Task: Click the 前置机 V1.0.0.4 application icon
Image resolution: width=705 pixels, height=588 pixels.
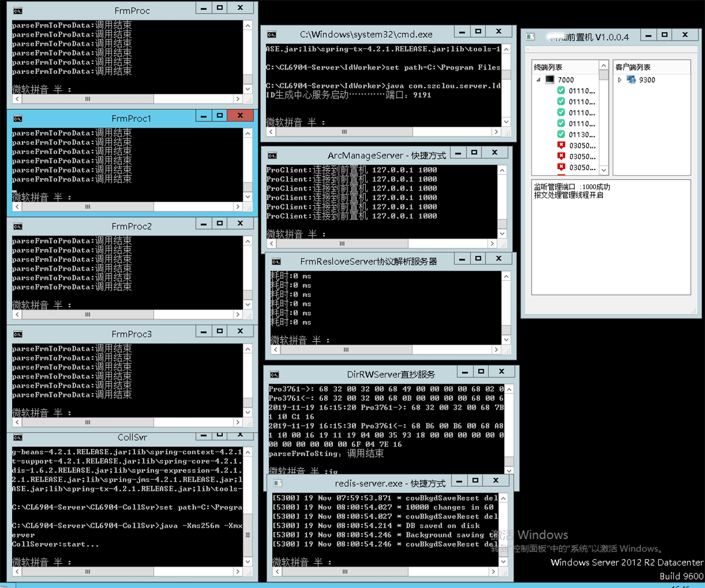Action: [x=530, y=37]
